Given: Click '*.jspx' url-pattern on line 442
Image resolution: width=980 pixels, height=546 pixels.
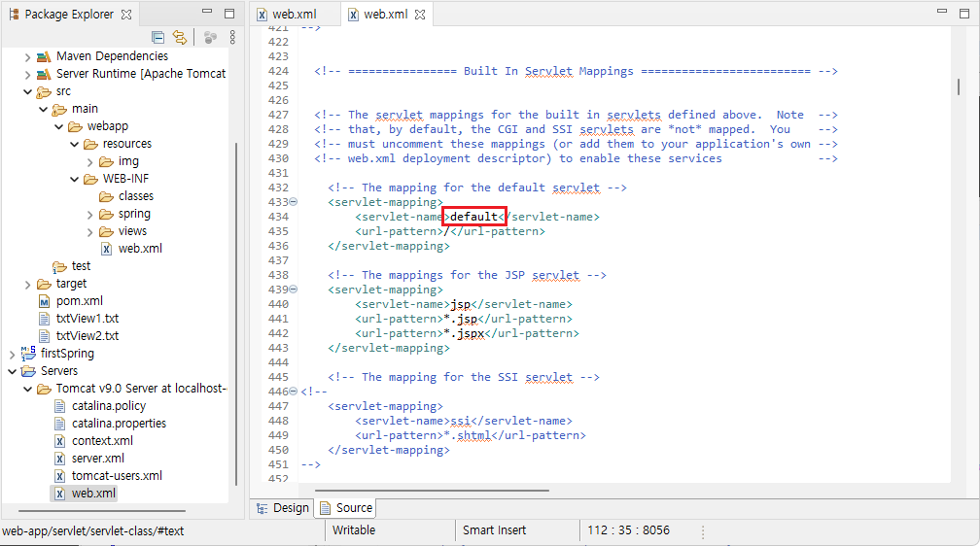Looking at the screenshot, I should tap(464, 333).
